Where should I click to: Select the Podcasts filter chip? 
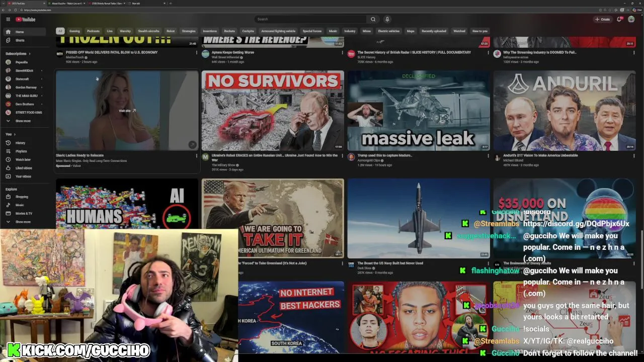click(93, 31)
